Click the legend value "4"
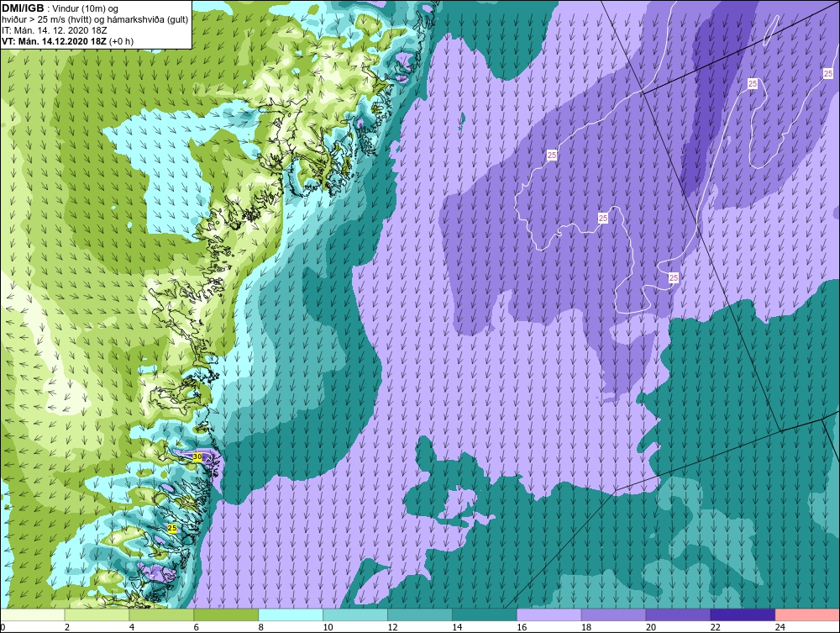 [x=132, y=627]
